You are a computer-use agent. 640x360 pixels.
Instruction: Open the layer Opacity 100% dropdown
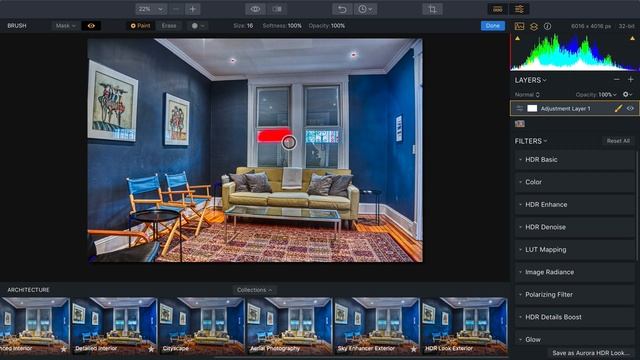point(596,94)
